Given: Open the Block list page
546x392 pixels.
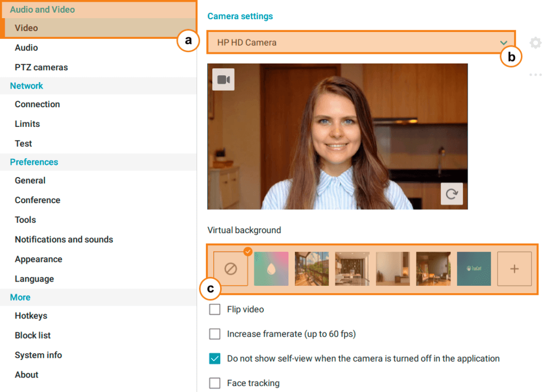Looking at the screenshot, I should point(33,335).
